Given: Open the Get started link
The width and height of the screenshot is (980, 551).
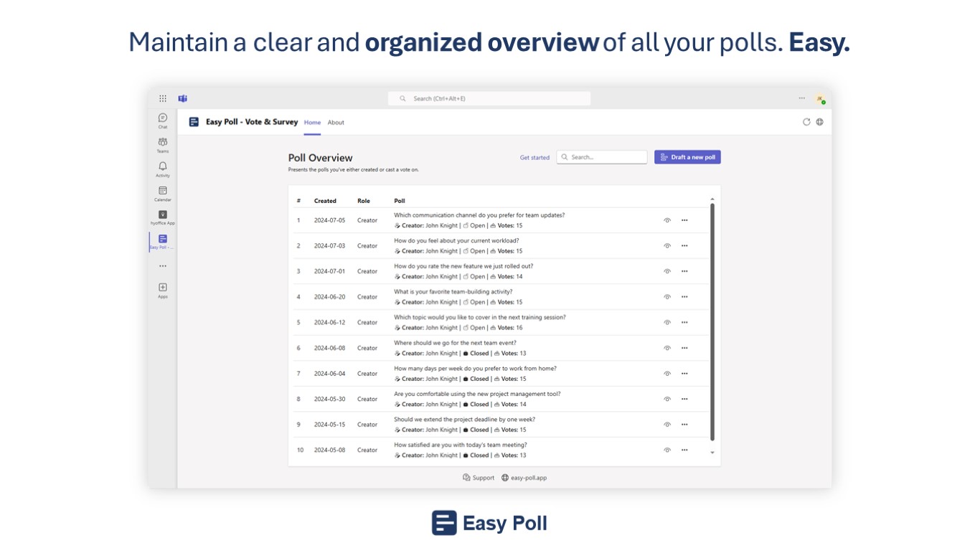Looking at the screenshot, I should (534, 158).
